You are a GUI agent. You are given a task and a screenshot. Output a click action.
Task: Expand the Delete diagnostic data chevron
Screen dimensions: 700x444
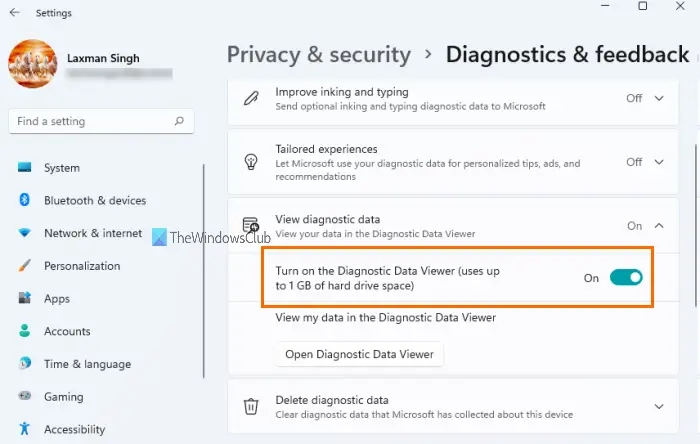click(x=659, y=407)
